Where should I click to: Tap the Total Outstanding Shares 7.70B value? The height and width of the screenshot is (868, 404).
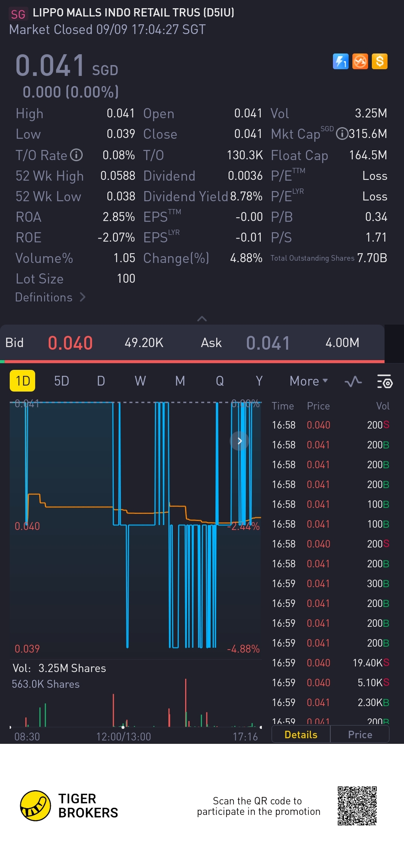(372, 258)
